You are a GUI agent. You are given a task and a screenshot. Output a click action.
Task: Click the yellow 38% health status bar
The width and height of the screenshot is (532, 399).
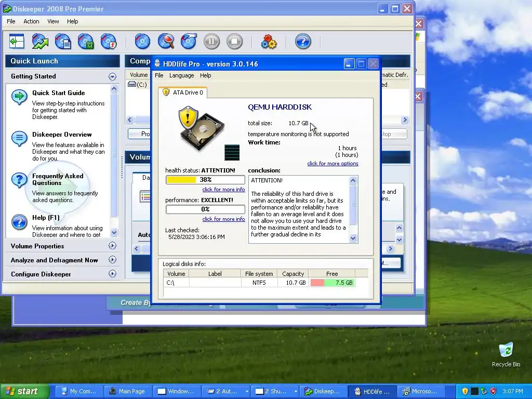click(205, 180)
